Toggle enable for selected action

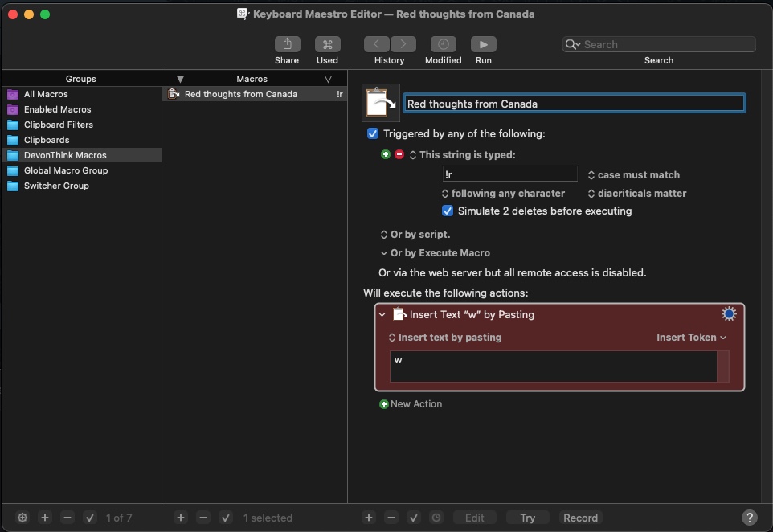click(414, 518)
